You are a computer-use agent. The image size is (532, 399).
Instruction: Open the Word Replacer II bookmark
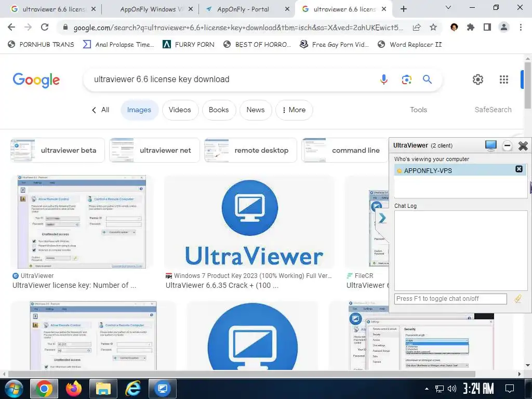click(x=409, y=44)
